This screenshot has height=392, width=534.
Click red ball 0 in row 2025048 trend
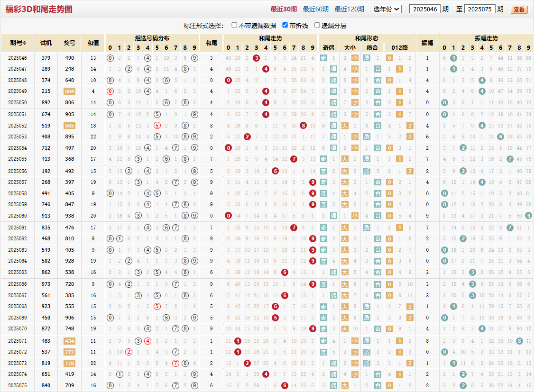click(x=228, y=80)
